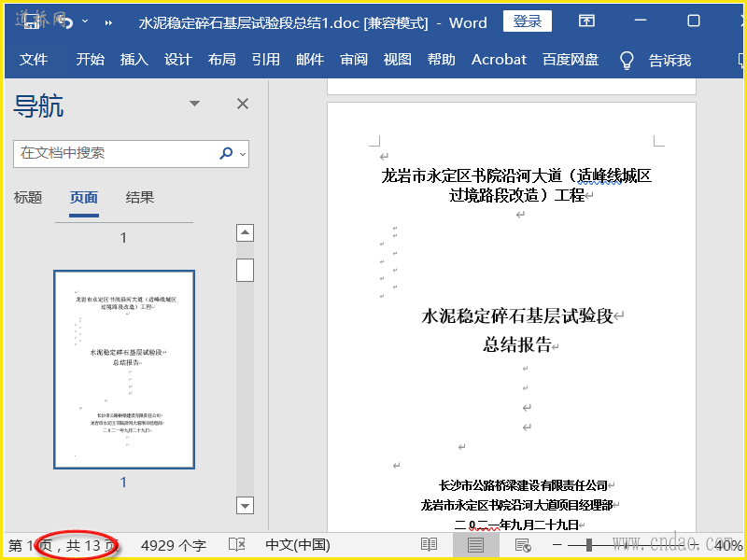
Task: Switch to the 插入 ribbon tab
Action: coord(134,60)
